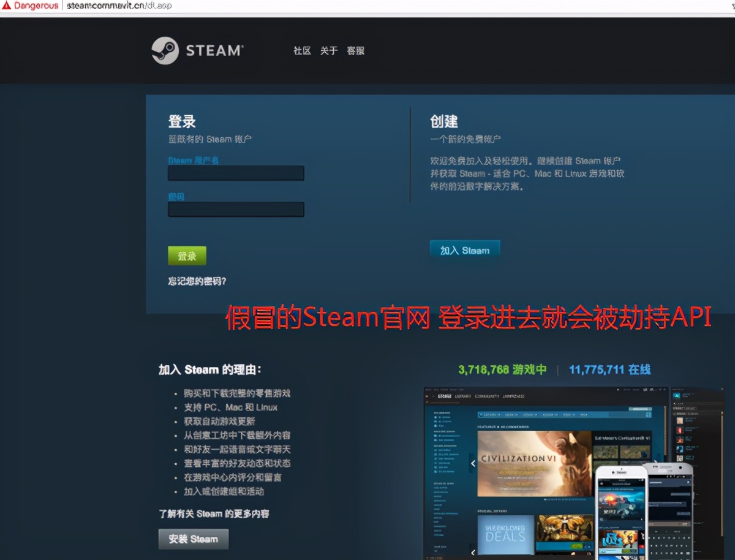
Task: Click the red Dangerous warning triangle icon
Action: 7,5
